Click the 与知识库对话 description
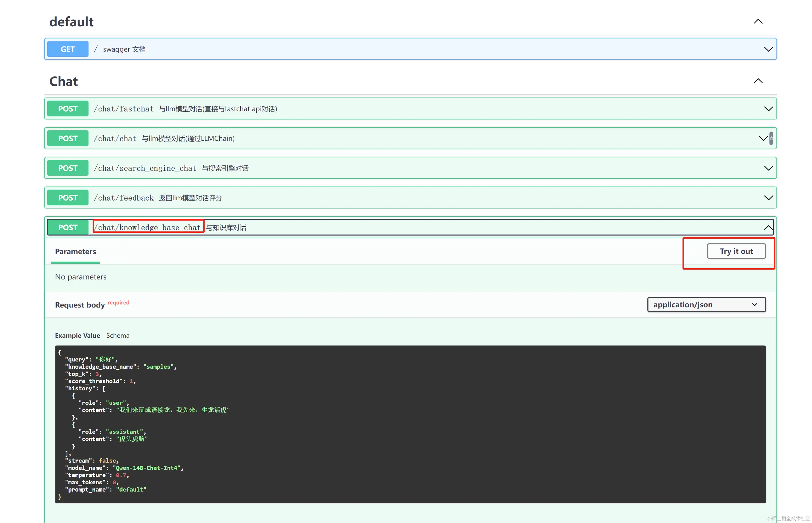The image size is (812, 523). coord(226,228)
